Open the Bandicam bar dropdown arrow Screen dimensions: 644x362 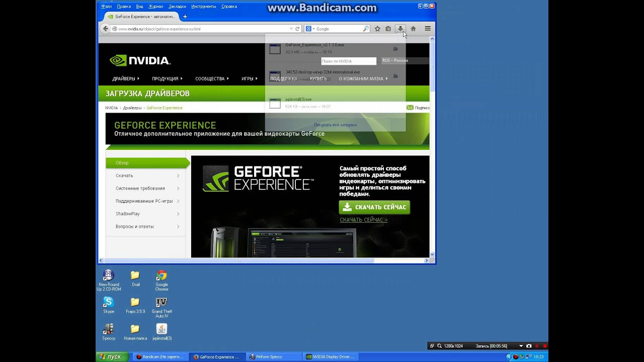point(521,346)
